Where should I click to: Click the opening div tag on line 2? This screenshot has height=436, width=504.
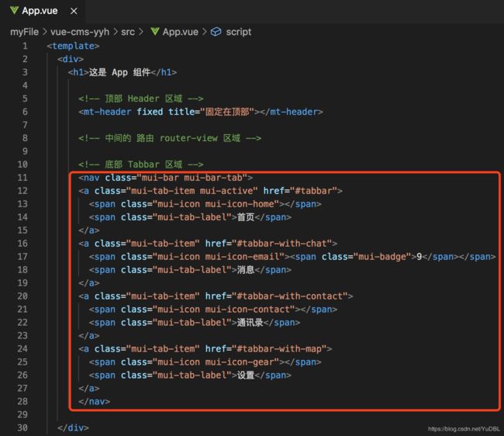click(71, 59)
